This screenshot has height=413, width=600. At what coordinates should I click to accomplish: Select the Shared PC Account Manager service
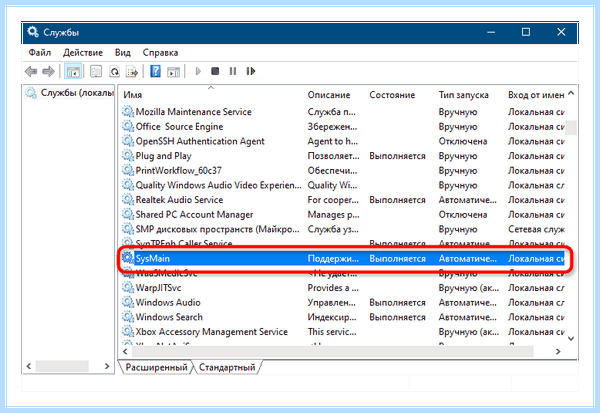tap(343, 214)
